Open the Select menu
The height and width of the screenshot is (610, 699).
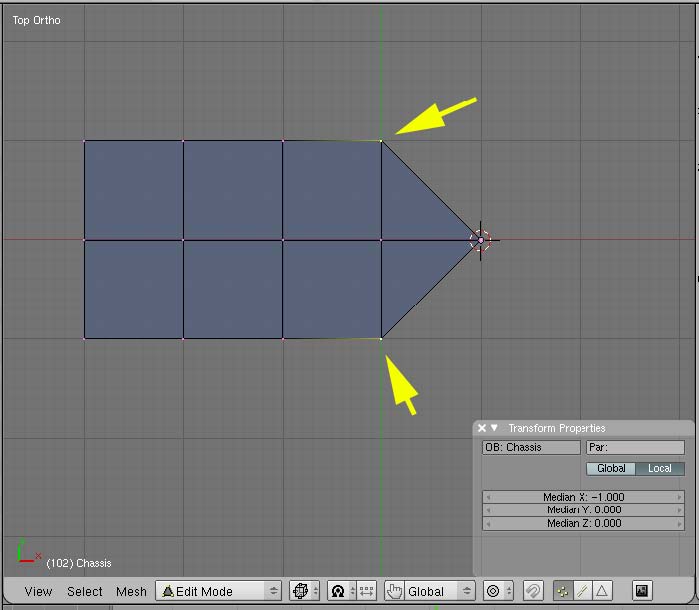85,591
